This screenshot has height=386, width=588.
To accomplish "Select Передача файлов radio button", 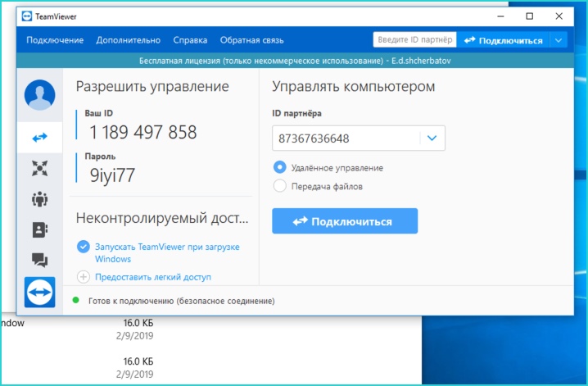I will click(280, 186).
